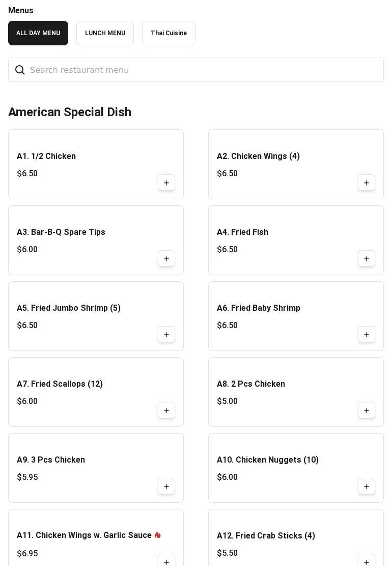Click plus icon for A9. 3 Pcs Chicken

coord(166,487)
